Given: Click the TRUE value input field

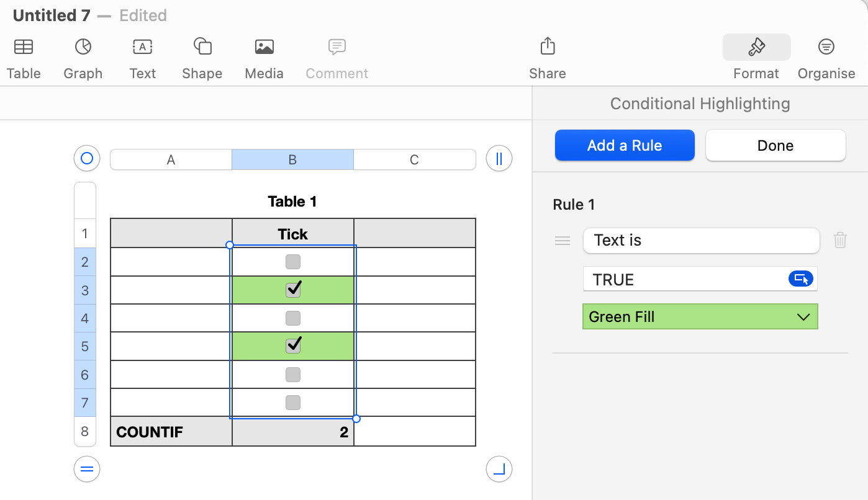Looking at the screenshot, I should 683,279.
